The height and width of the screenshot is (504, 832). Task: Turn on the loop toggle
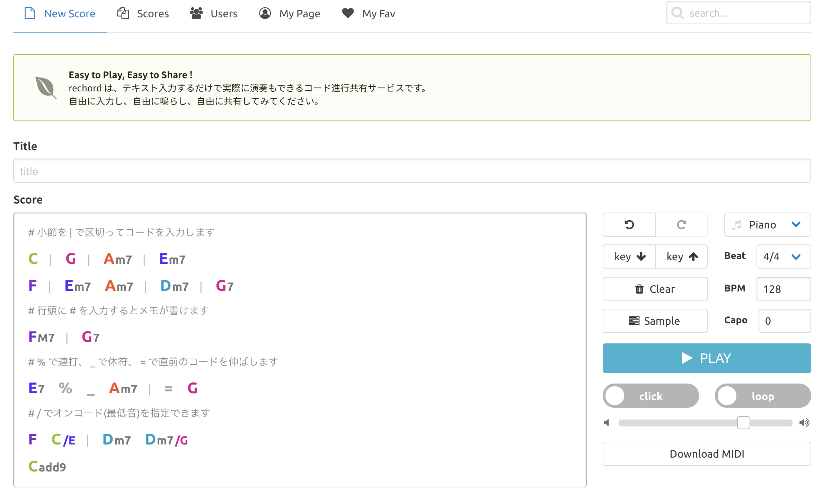coord(763,396)
